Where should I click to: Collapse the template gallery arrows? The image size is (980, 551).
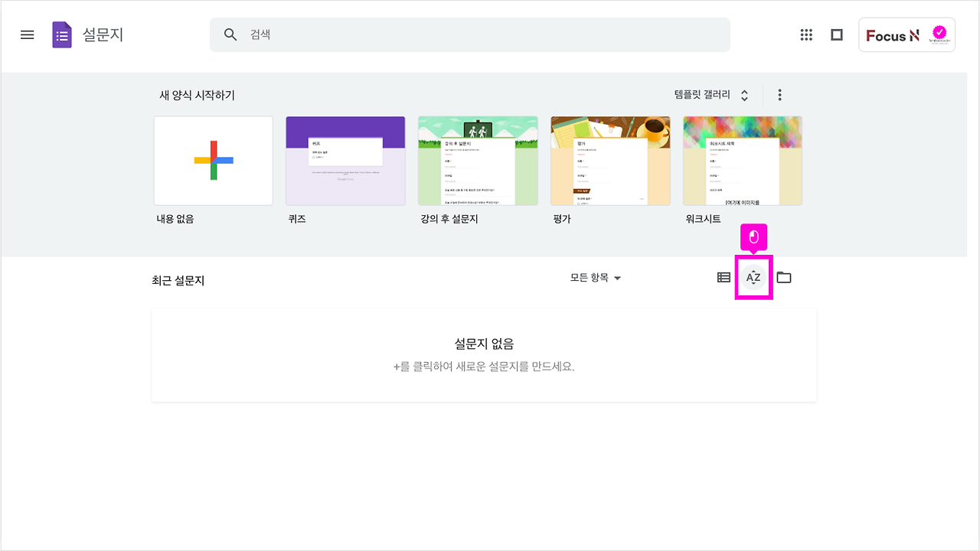coord(743,94)
